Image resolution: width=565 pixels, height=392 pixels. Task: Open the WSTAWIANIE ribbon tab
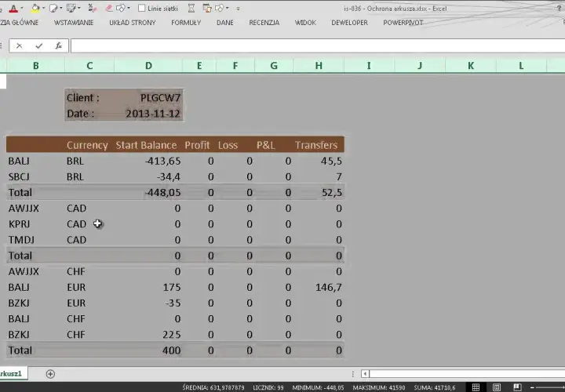[x=74, y=22]
